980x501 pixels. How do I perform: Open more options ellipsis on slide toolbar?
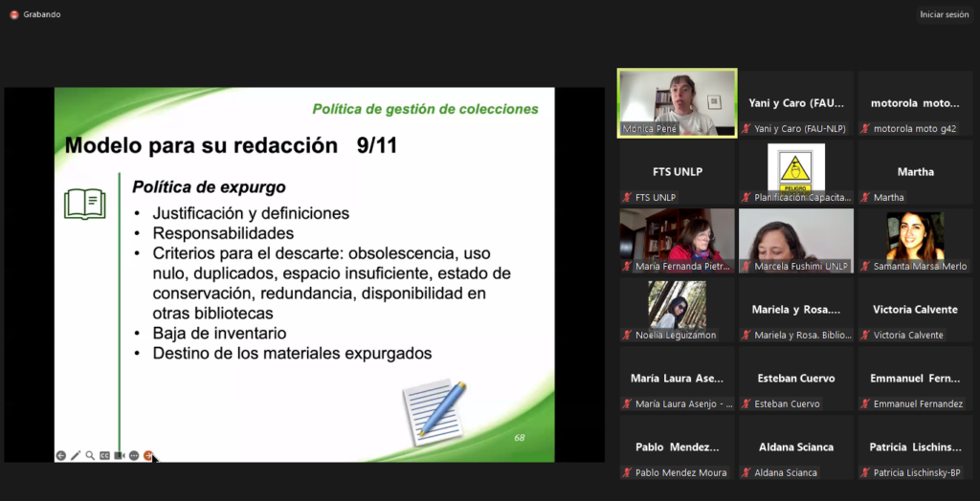[x=134, y=456]
